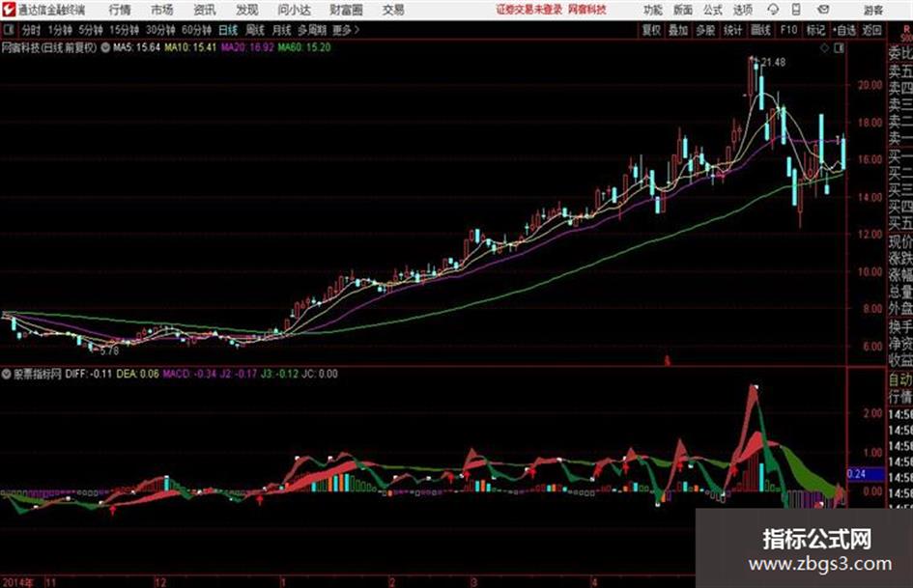Open the 财富圈 menu
Screen dimensions: 913x588
click(346, 10)
